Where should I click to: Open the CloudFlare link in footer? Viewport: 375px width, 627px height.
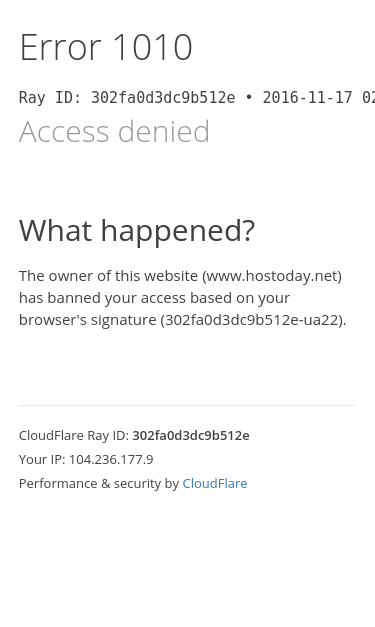[215, 483]
